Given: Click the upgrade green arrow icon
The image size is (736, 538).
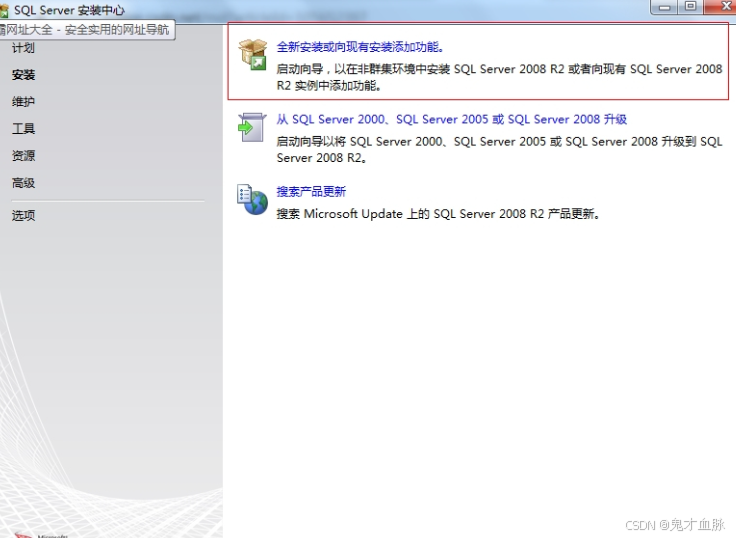Looking at the screenshot, I should pyautogui.click(x=252, y=127).
